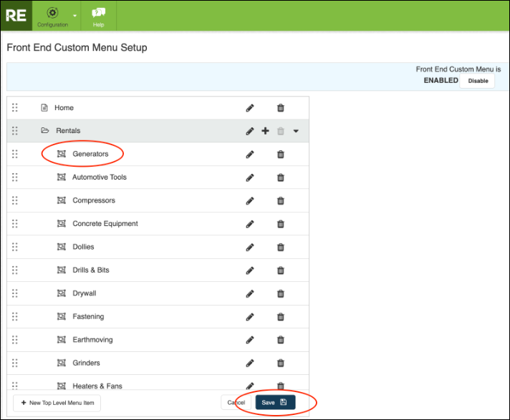This screenshot has height=420, width=510.
Task: Click the RE logo in header
Action: click(x=16, y=15)
